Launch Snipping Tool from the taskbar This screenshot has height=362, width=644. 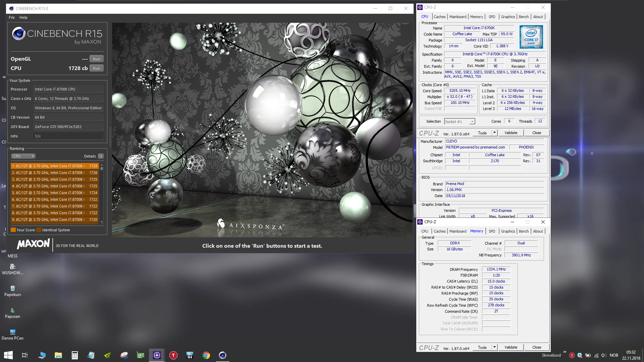(x=124, y=355)
